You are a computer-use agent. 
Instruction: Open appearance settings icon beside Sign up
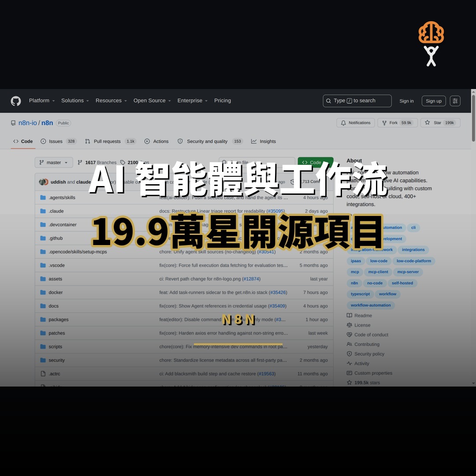[x=455, y=101]
